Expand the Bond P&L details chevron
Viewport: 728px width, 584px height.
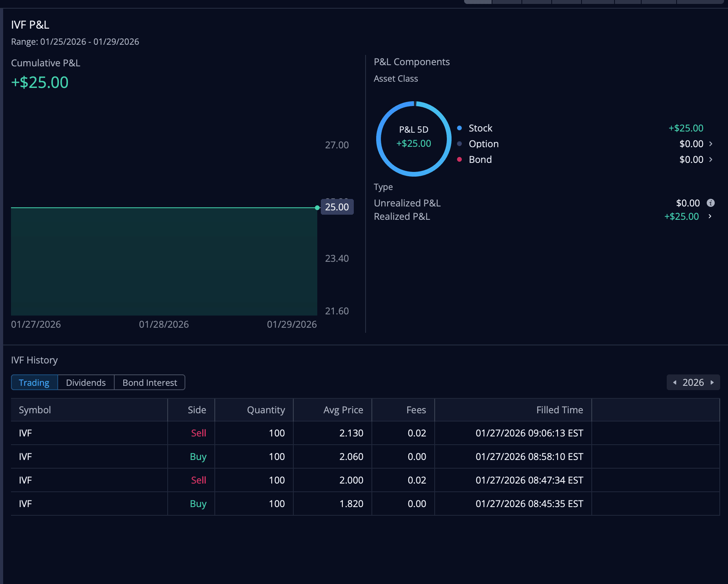click(x=710, y=160)
